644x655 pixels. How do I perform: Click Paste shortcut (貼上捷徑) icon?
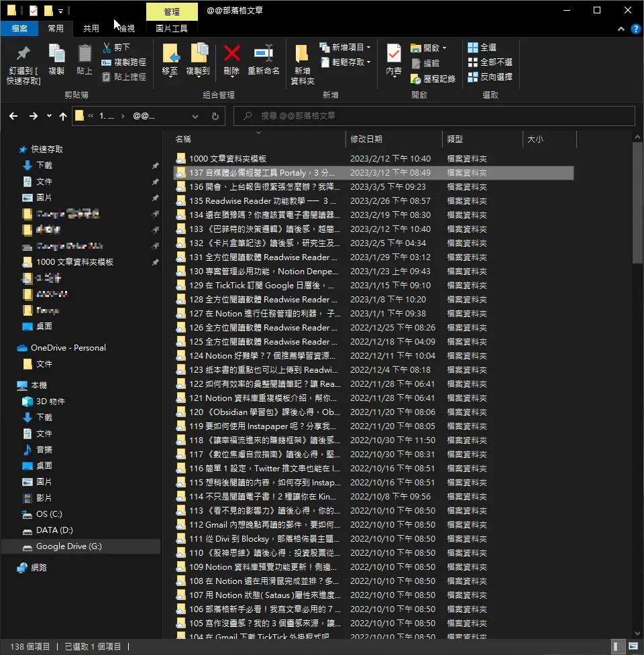(x=106, y=77)
